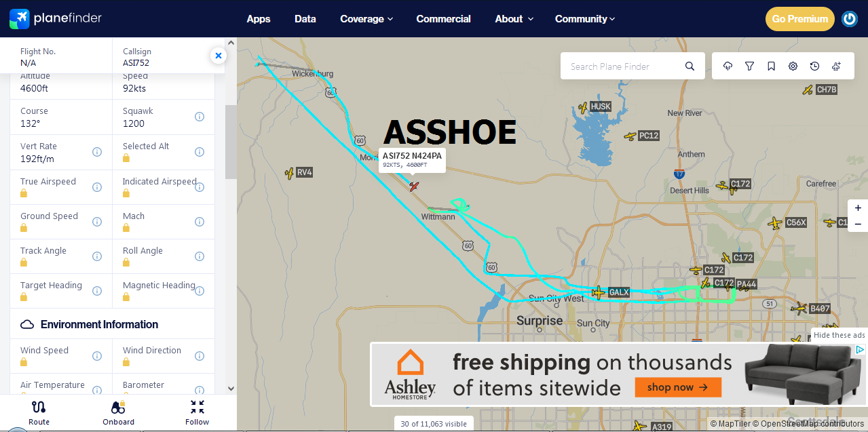
Task: Zoom in the map with plus button
Action: pyautogui.click(x=858, y=208)
